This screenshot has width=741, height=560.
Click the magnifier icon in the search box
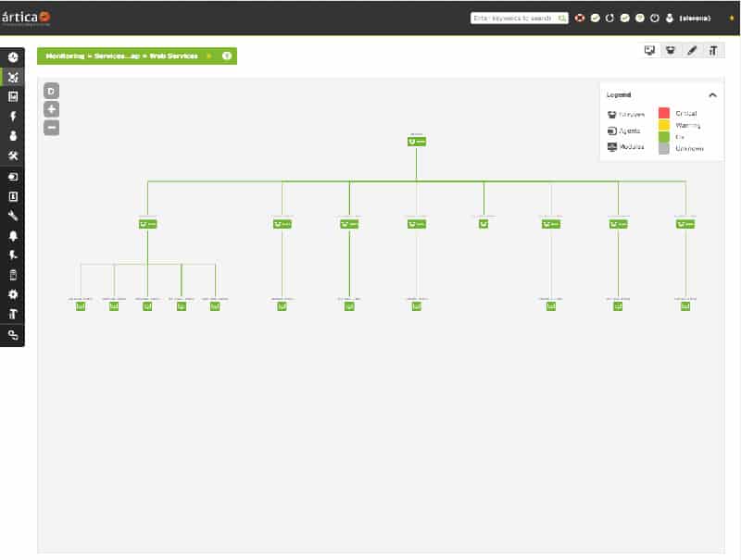(x=561, y=18)
